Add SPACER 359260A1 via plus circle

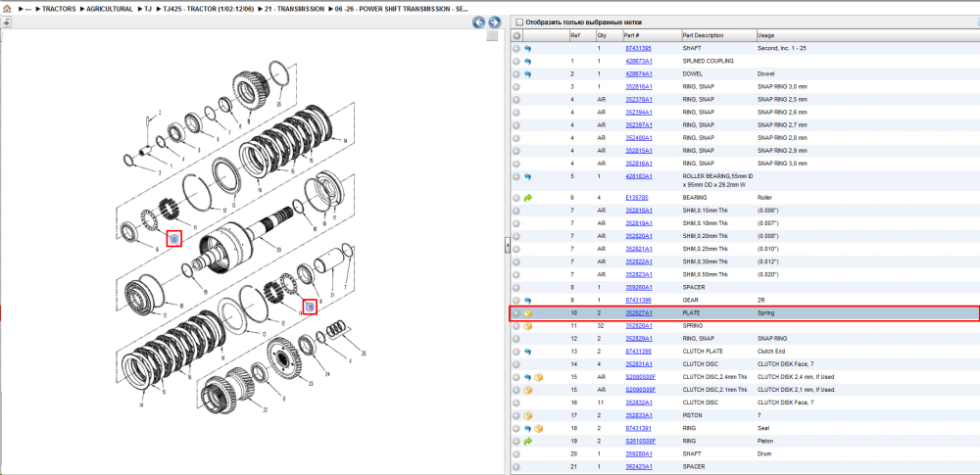516,288
